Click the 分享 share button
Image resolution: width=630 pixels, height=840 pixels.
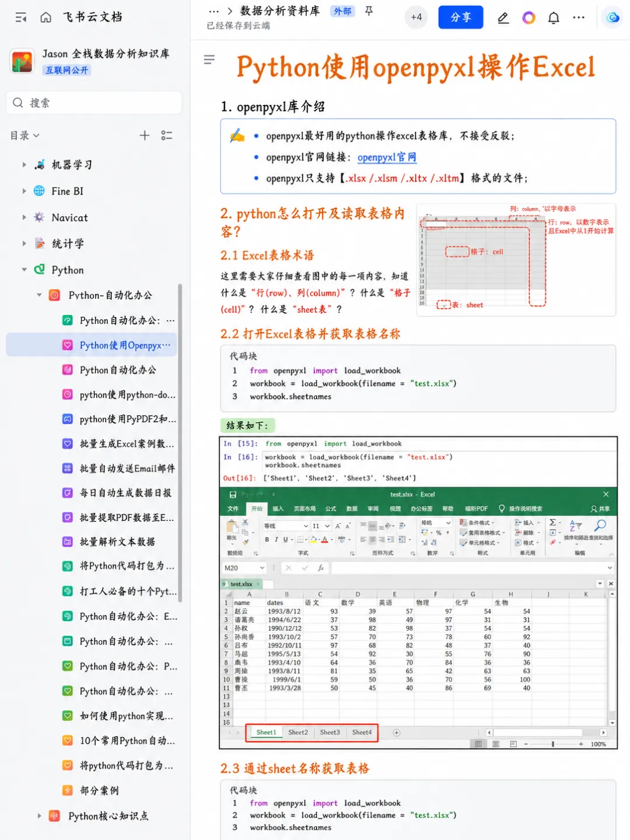(461, 17)
